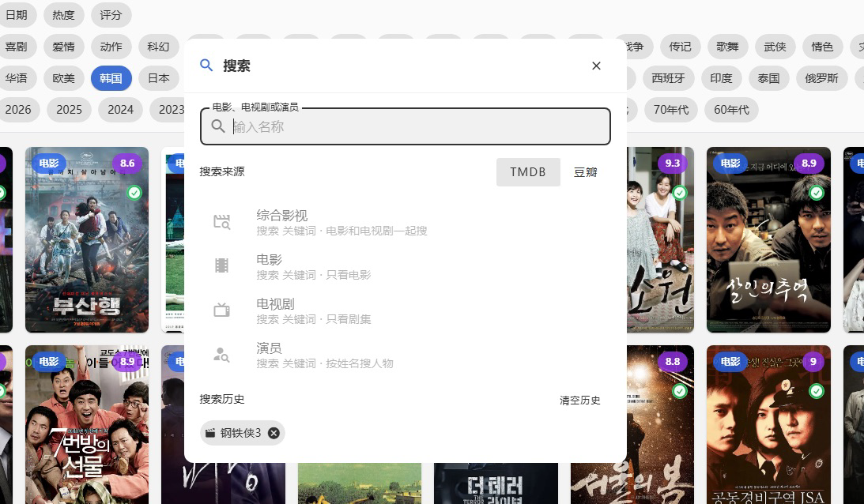Filter by 印度 region
This screenshot has height=504, width=864.
tap(721, 78)
